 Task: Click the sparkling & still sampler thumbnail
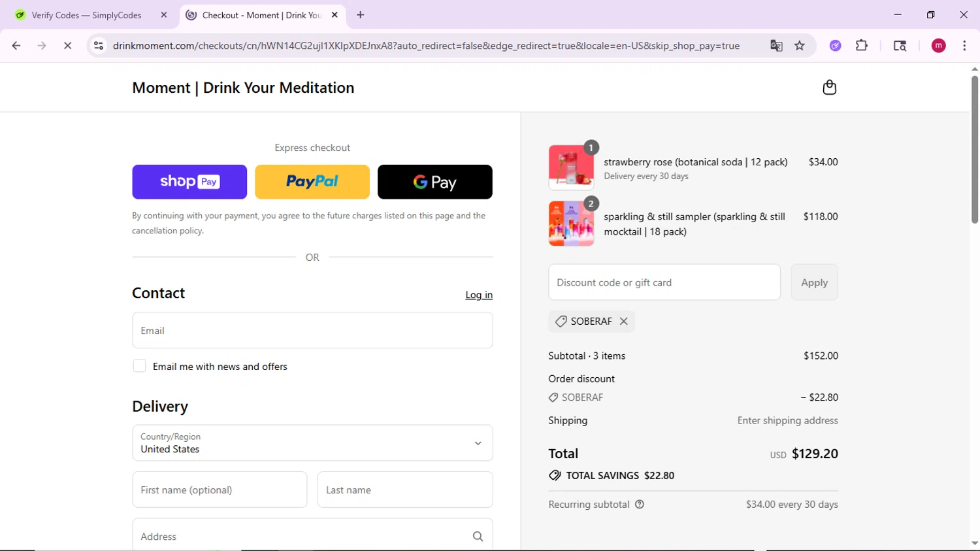(x=571, y=224)
